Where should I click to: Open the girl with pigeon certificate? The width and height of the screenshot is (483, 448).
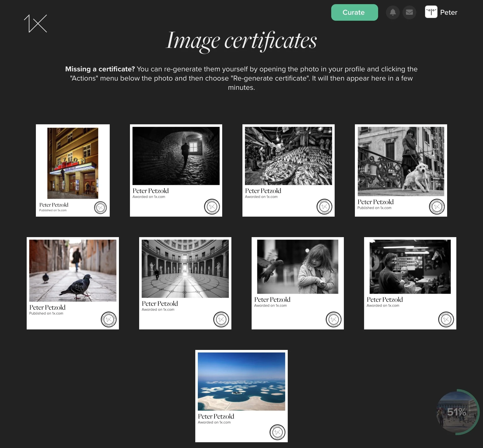pos(297,267)
